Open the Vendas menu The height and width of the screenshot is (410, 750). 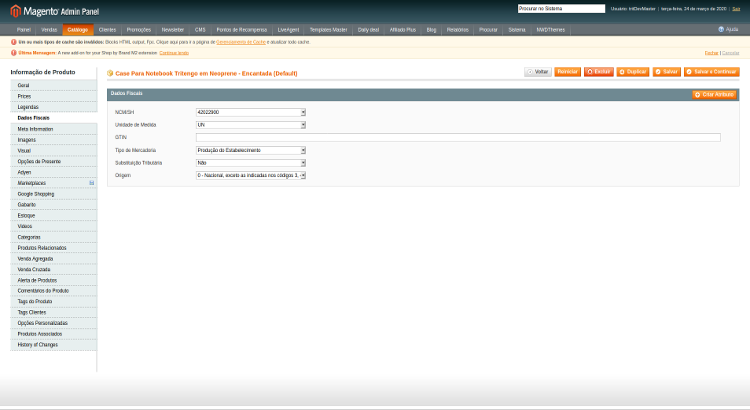[49, 30]
